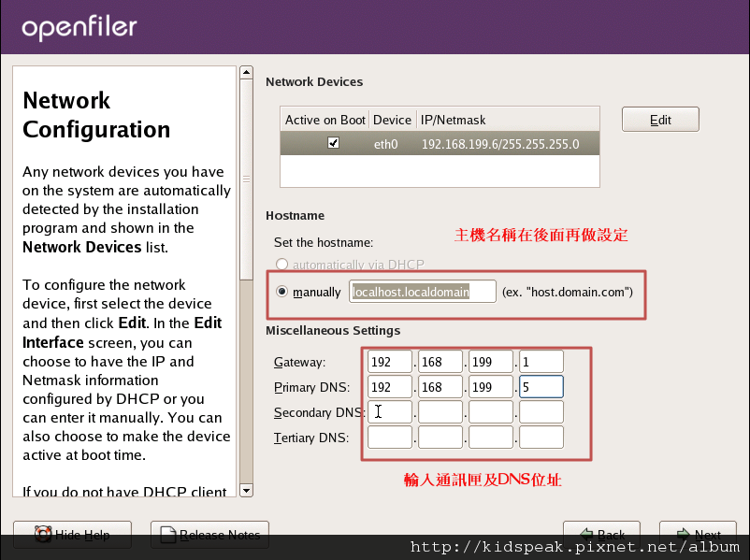The width and height of the screenshot is (750, 560).
Task: Click the Next arrow icon
Action: (x=684, y=534)
